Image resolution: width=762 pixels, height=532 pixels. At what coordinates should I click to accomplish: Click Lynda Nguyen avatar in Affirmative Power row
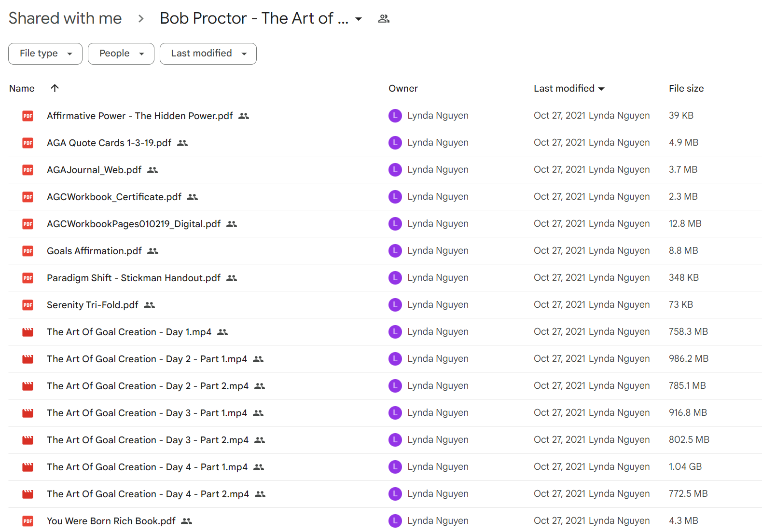[x=395, y=116]
